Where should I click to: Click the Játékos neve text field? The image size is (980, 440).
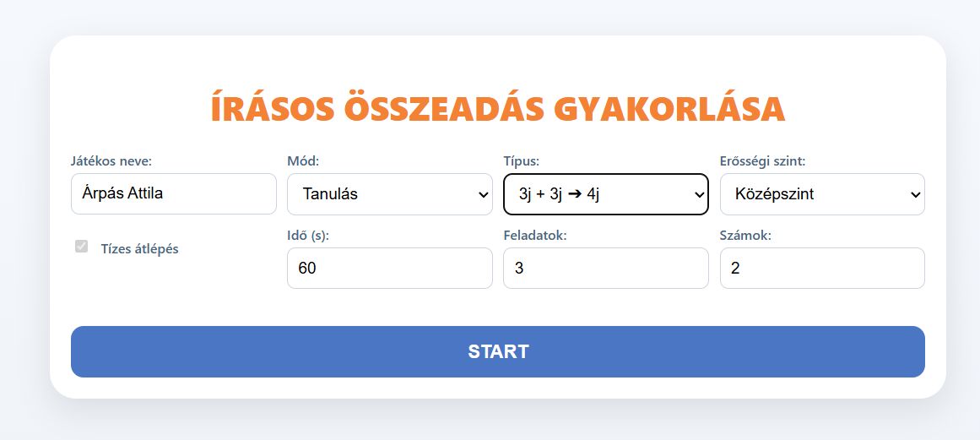[x=173, y=194]
